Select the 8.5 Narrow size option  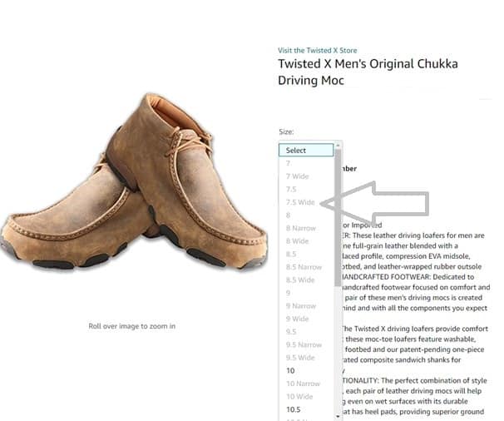[x=307, y=267]
